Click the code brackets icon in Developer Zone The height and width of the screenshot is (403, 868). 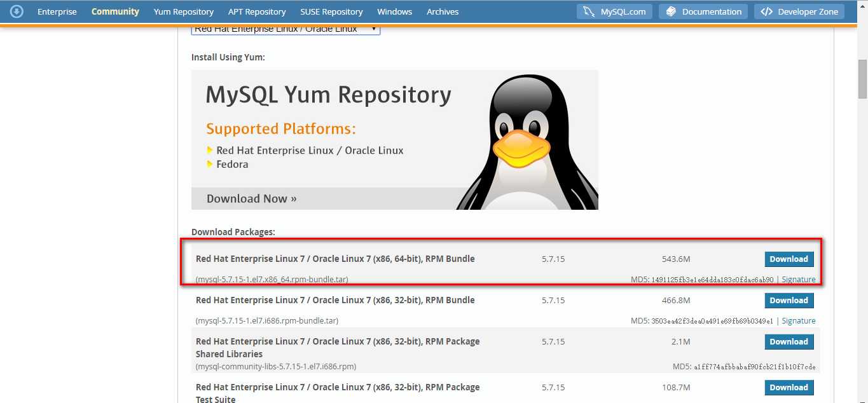(x=766, y=11)
